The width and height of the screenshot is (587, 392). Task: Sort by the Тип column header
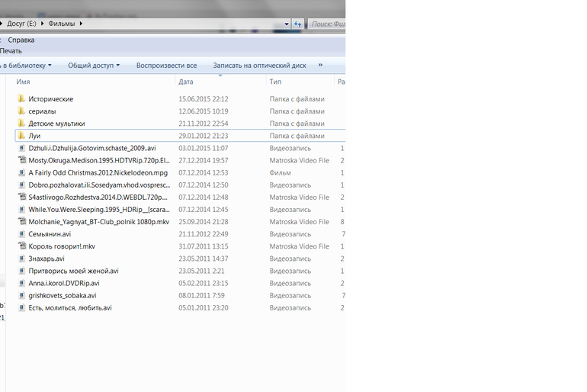(275, 82)
